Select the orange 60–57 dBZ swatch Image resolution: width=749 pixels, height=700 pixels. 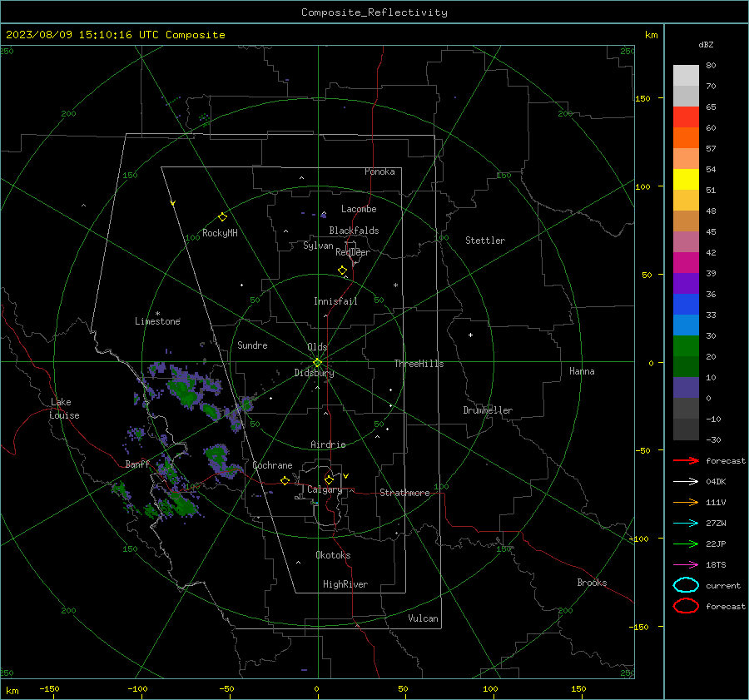point(686,137)
